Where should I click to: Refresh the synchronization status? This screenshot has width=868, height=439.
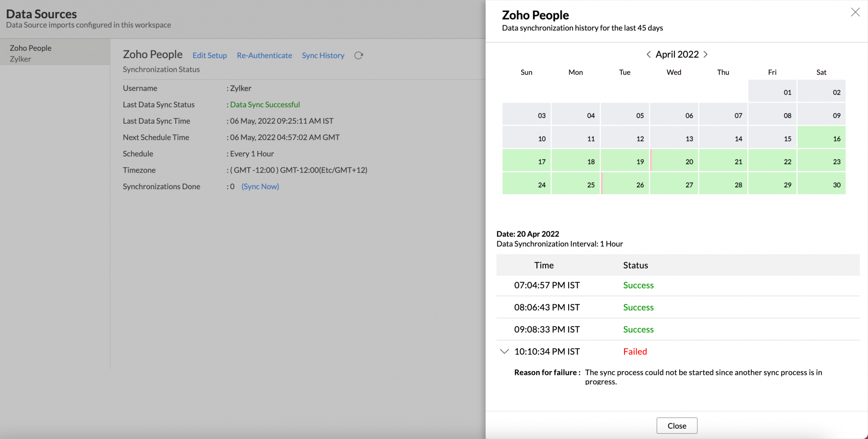pyautogui.click(x=358, y=55)
